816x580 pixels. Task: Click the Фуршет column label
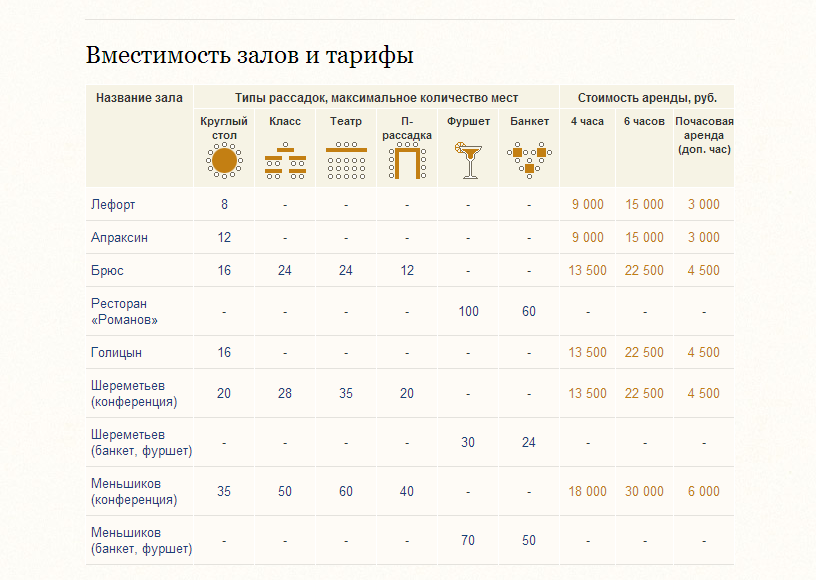pyautogui.click(x=468, y=121)
